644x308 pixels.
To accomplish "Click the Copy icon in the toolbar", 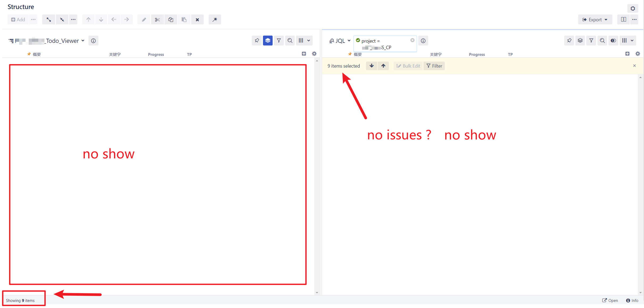I will tap(171, 19).
